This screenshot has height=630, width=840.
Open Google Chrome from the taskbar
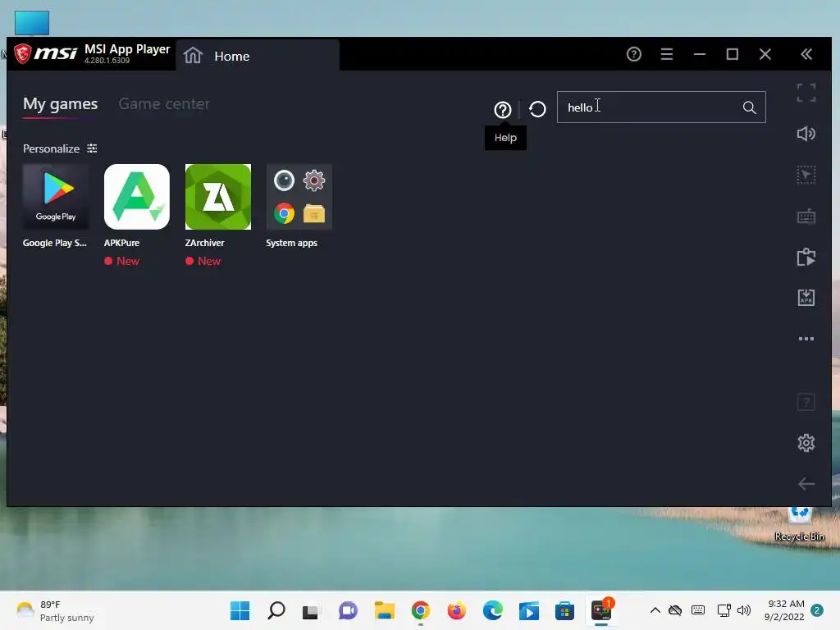421,610
